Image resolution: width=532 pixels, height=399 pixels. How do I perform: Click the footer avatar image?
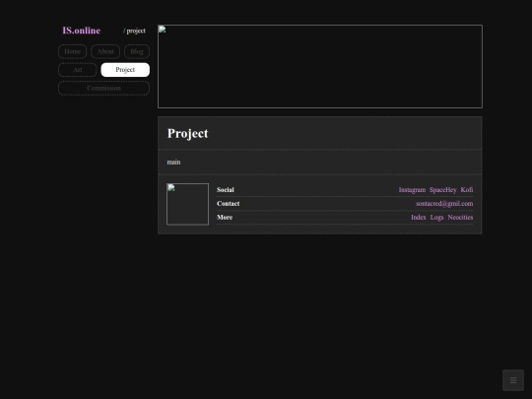tap(187, 204)
